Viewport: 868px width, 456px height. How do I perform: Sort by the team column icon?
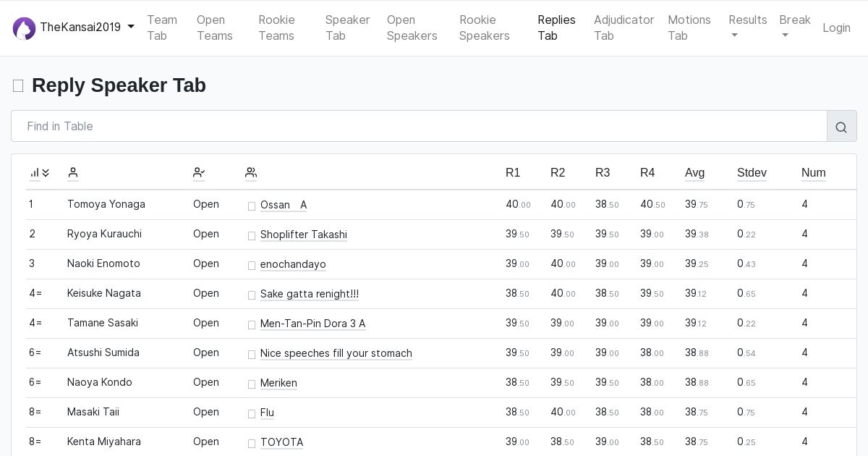coord(251,173)
